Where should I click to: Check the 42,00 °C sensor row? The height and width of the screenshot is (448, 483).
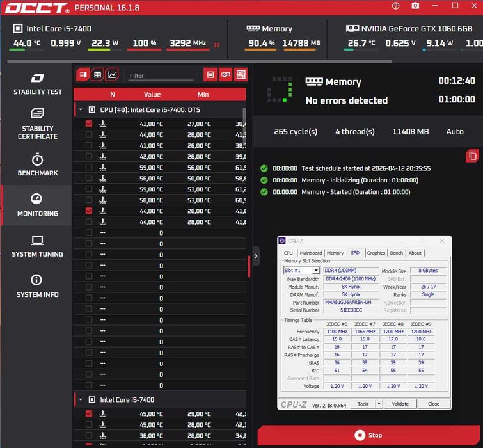tap(89, 157)
